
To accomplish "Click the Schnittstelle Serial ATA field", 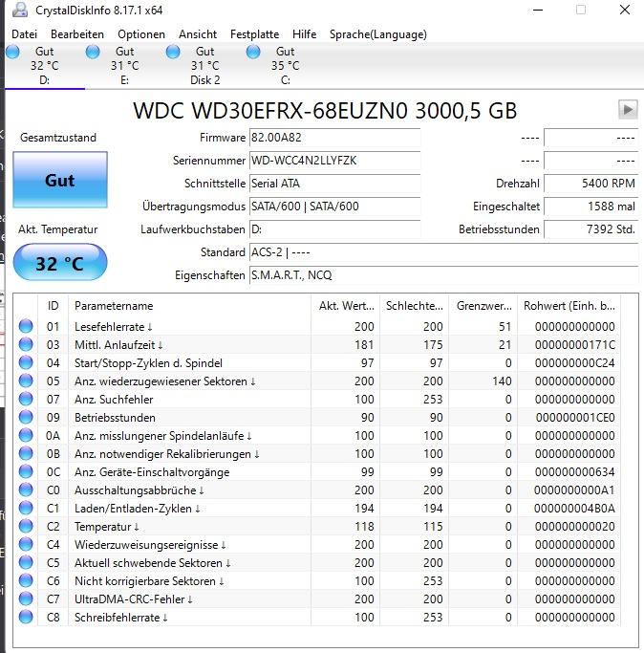I will point(334,184).
